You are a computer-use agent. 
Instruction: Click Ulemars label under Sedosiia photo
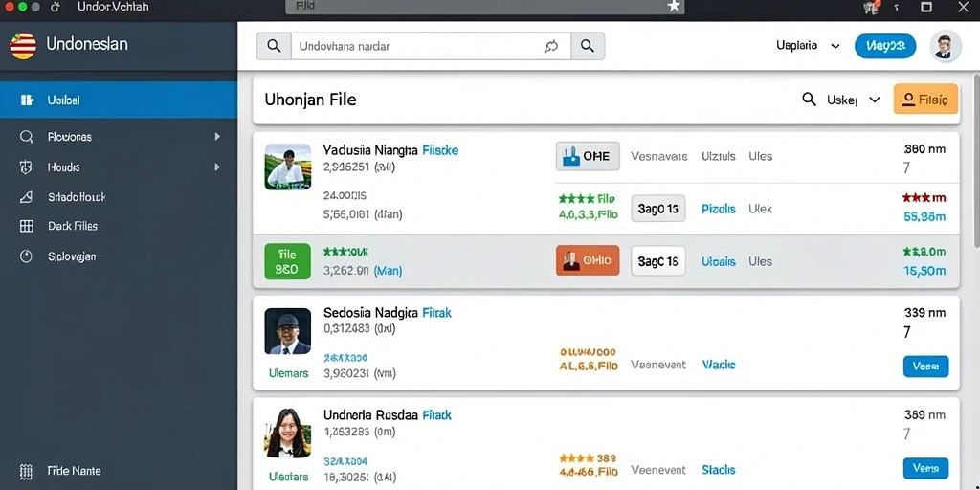(288, 373)
